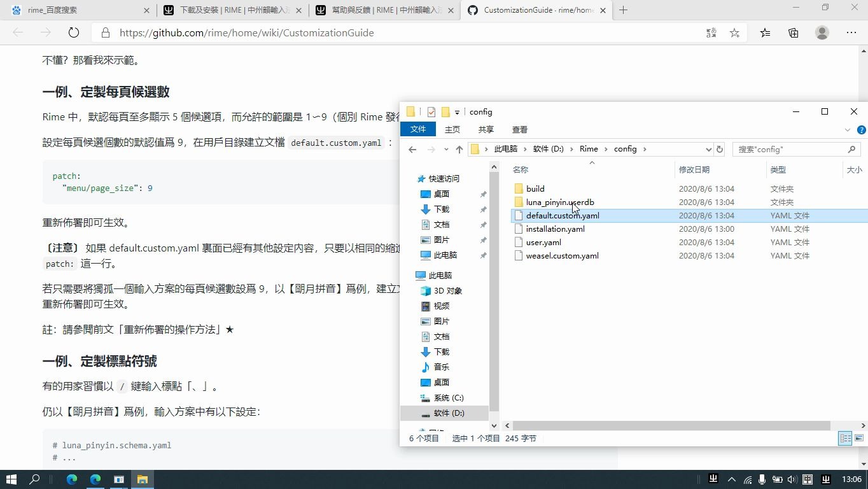
Task: Open address bar history dropdown
Action: (x=708, y=149)
